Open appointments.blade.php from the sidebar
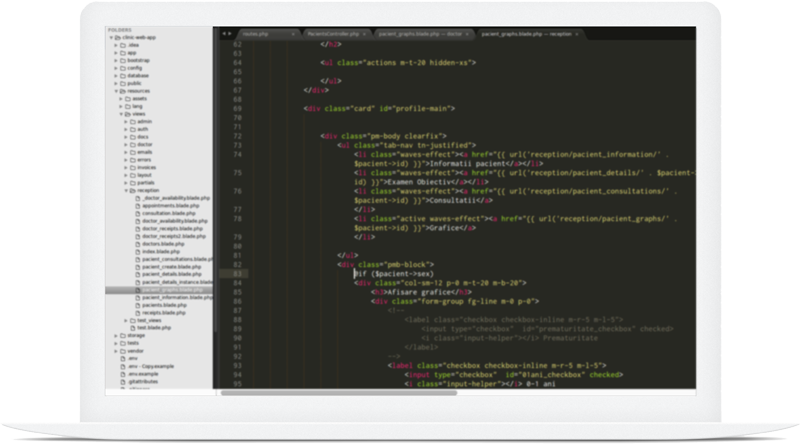 [168, 206]
